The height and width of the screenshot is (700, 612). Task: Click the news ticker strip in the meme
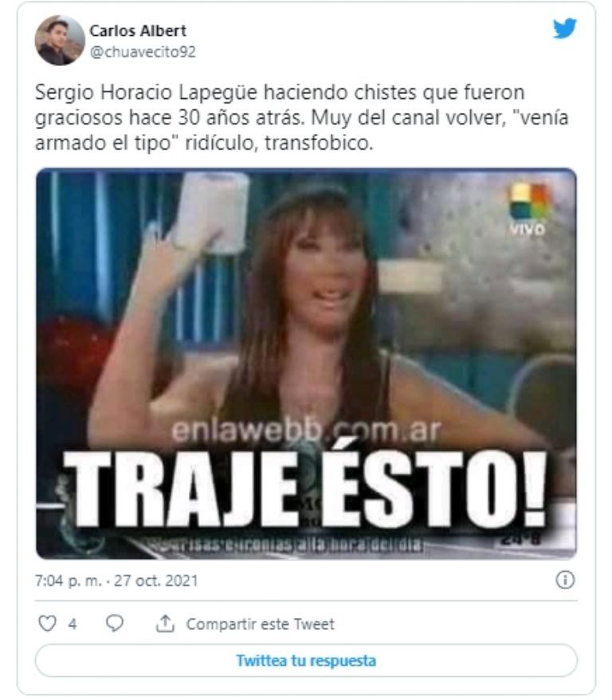coord(285,545)
